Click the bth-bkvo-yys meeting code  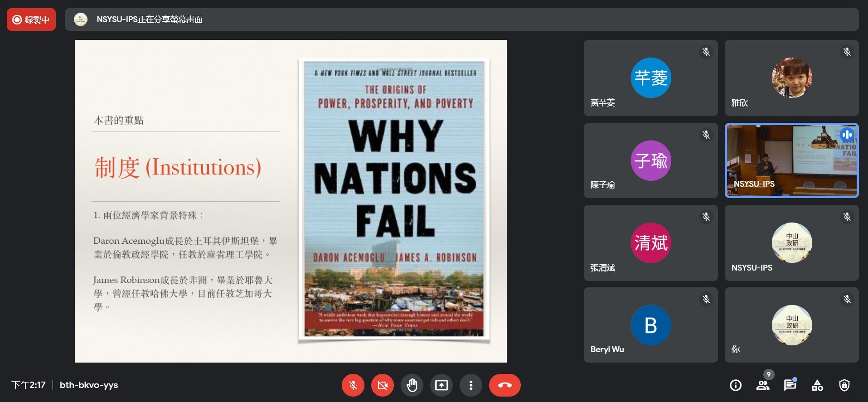pos(89,385)
